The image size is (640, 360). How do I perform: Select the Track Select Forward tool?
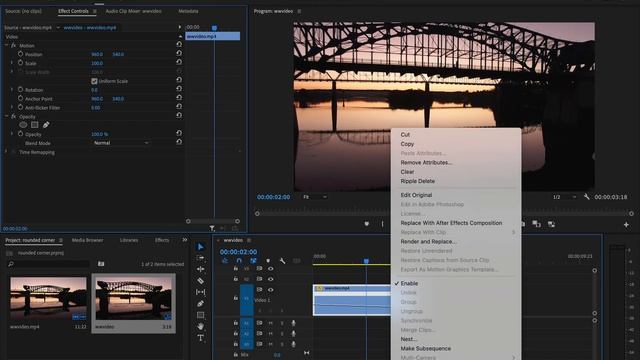(200, 258)
